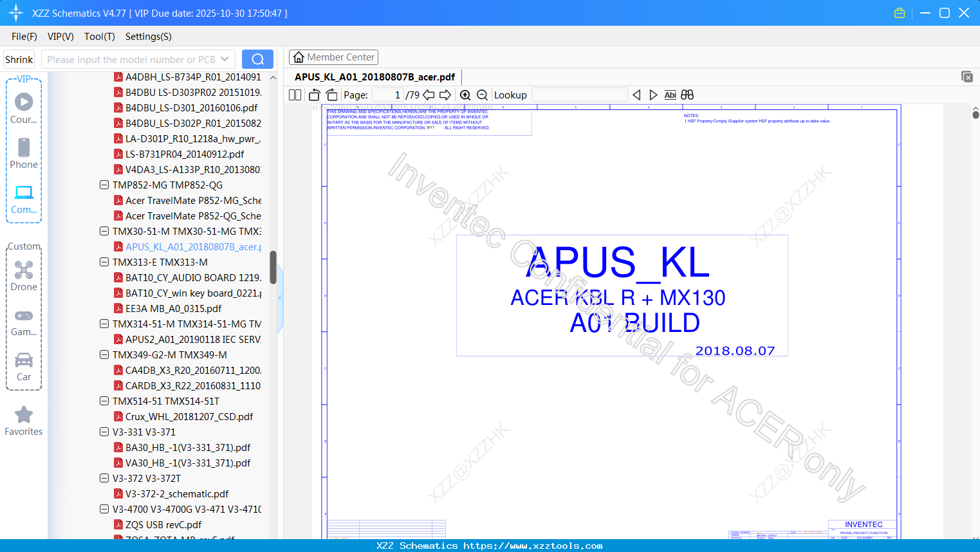Collapse the V3-372 V3-372T folder
This screenshot has width=980, height=552.
(104, 479)
